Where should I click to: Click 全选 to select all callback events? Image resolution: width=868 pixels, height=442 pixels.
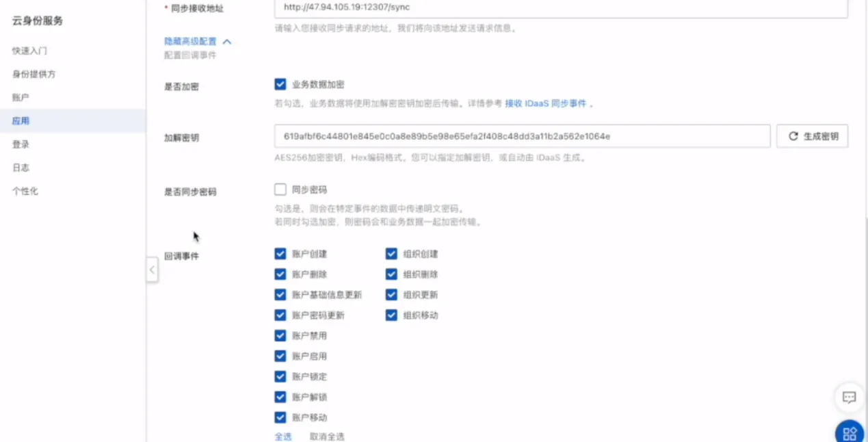point(282,436)
